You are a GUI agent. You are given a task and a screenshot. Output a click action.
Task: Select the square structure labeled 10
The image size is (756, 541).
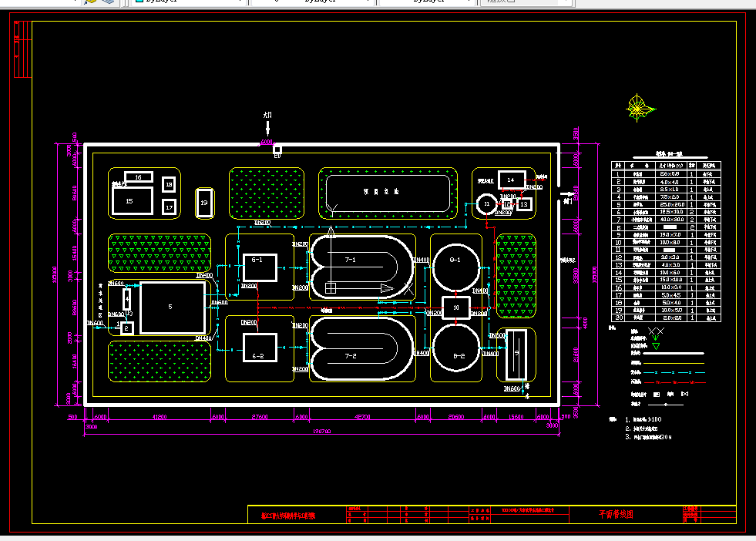[456, 307]
